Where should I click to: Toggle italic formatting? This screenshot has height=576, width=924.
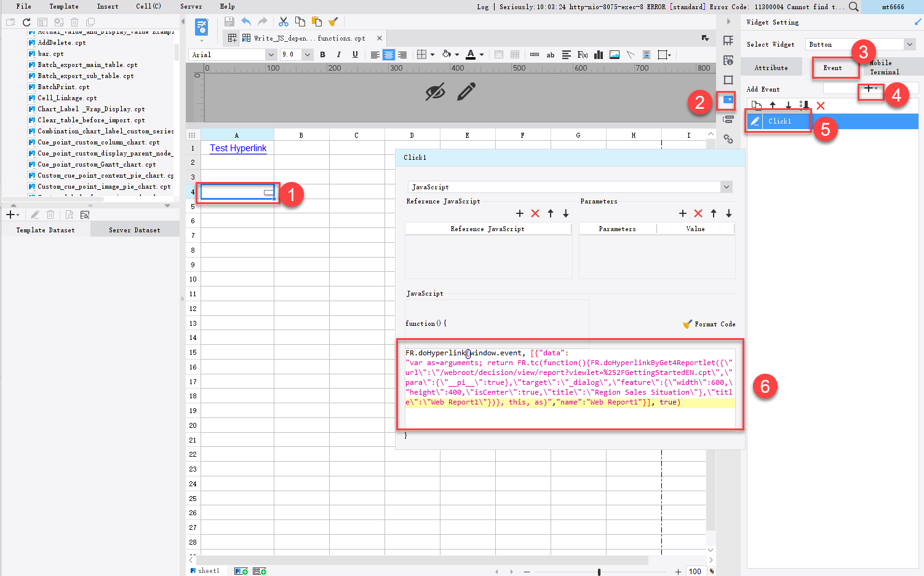[x=338, y=55]
